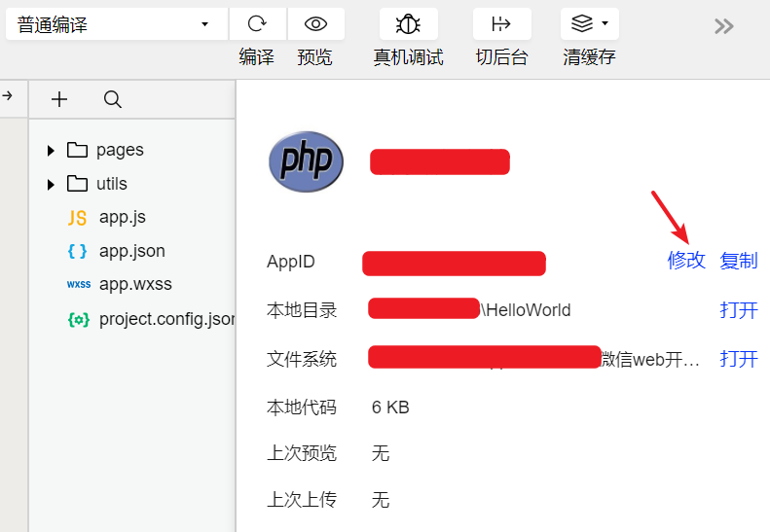
Task: Click the folder icon next to pages
Action: 77,150
